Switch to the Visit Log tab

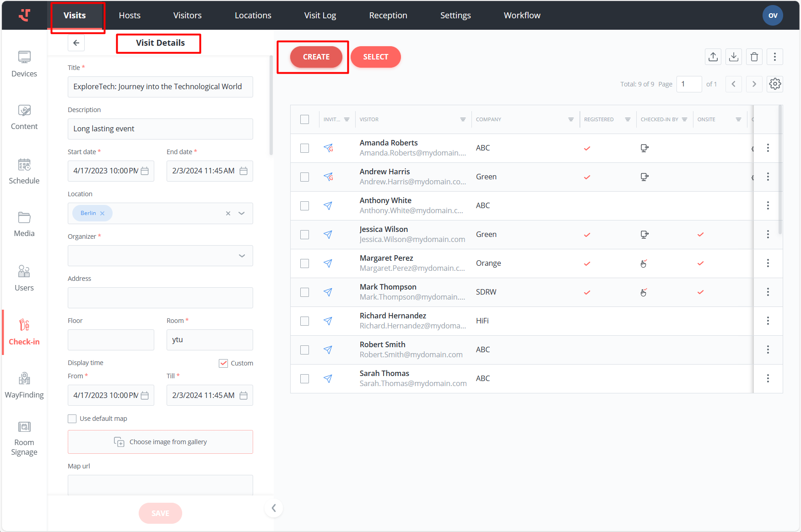(320, 16)
